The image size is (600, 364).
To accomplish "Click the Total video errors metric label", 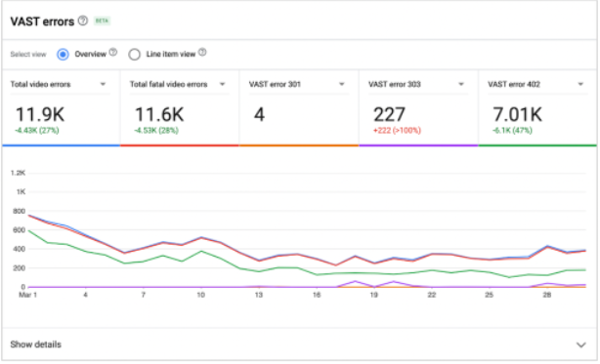I will [41, 84].
